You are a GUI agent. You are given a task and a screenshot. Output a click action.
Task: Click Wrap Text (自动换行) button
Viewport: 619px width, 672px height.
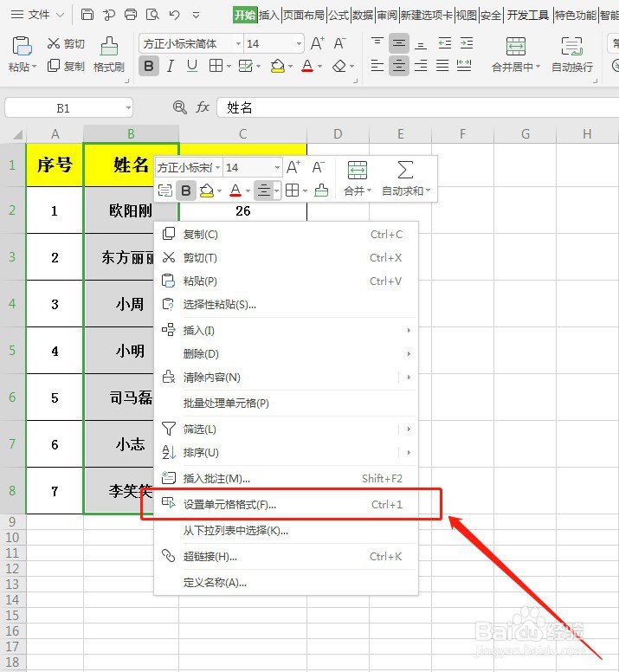tap(572, 55)
